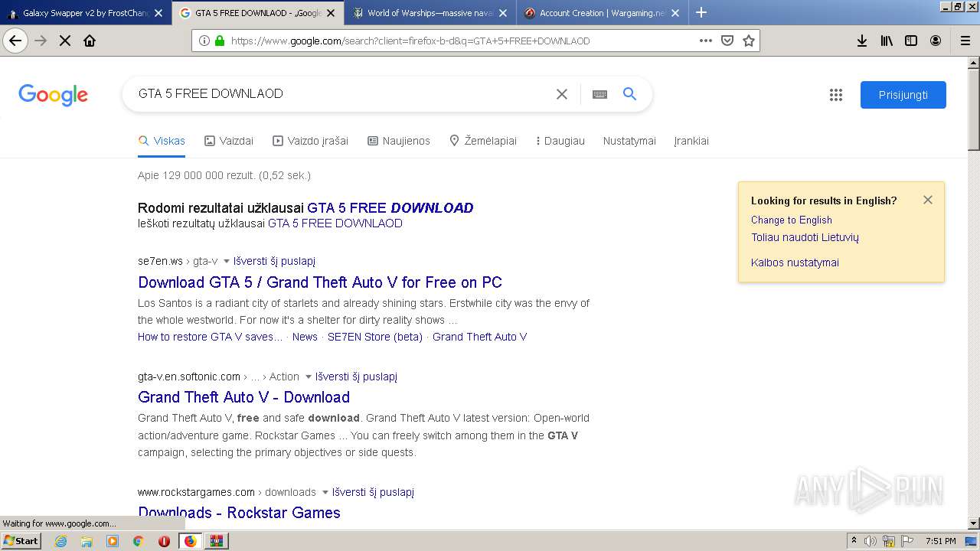Select the Vaizdai search tab
Image resolution: width=980 pixels, height=551 pixels.
(x=229, y=141)
